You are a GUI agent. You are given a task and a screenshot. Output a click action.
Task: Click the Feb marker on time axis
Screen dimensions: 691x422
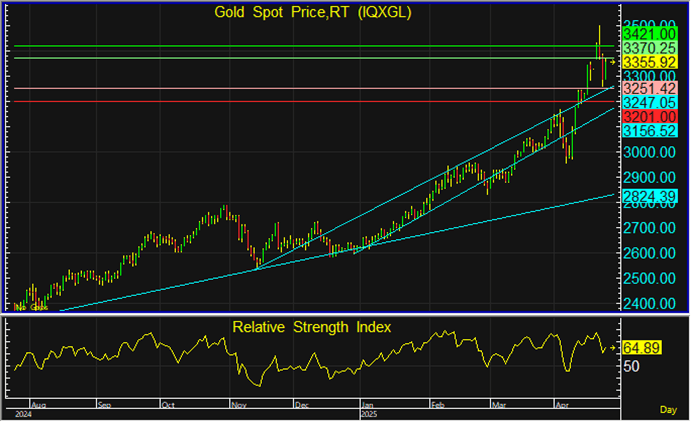tap(437, 406)
